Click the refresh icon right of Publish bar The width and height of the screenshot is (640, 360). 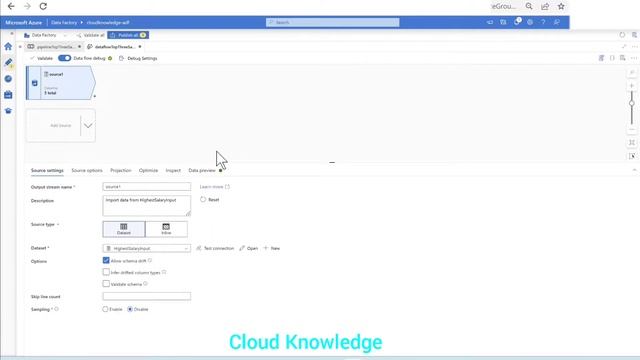click(x=622, y=35)
